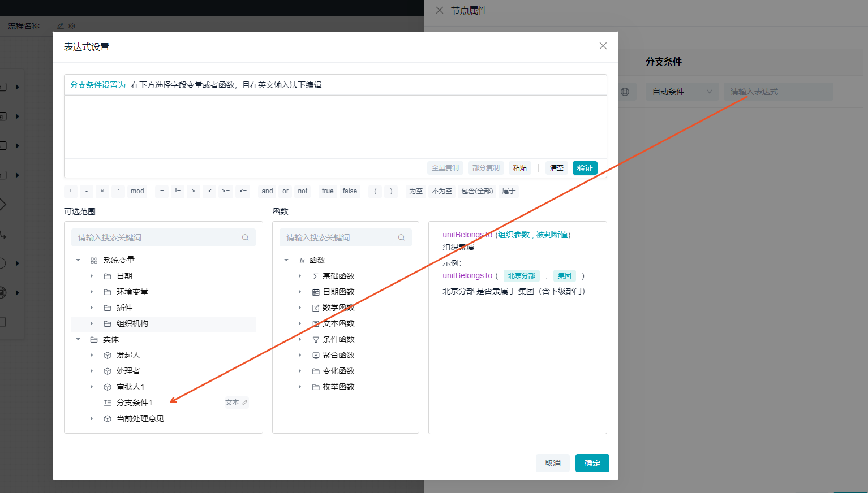Image resolution: width=868 pixels, height=493 pixels.
Task: Insert the >= operator
Action: click(x=226, y=191)
